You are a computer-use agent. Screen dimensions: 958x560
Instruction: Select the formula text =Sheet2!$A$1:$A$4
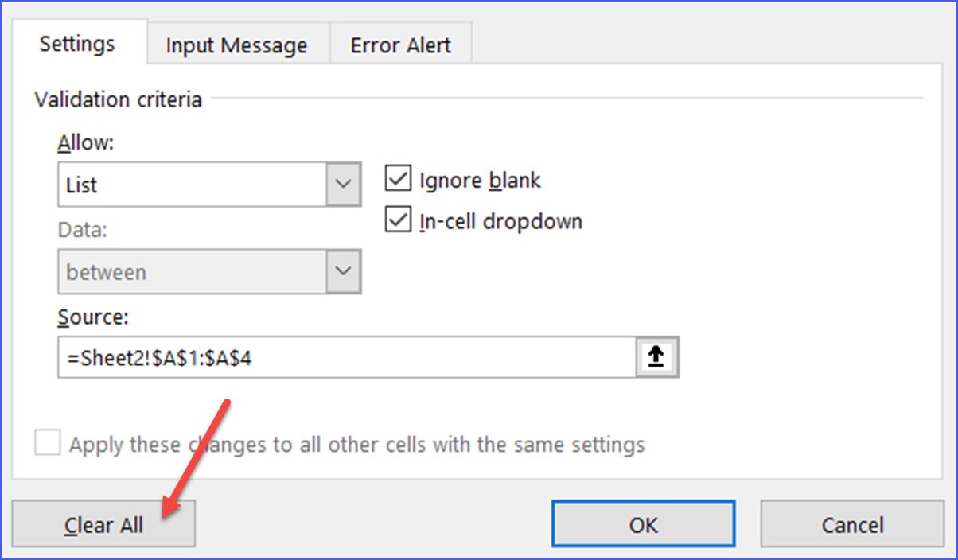click(159, 356)
